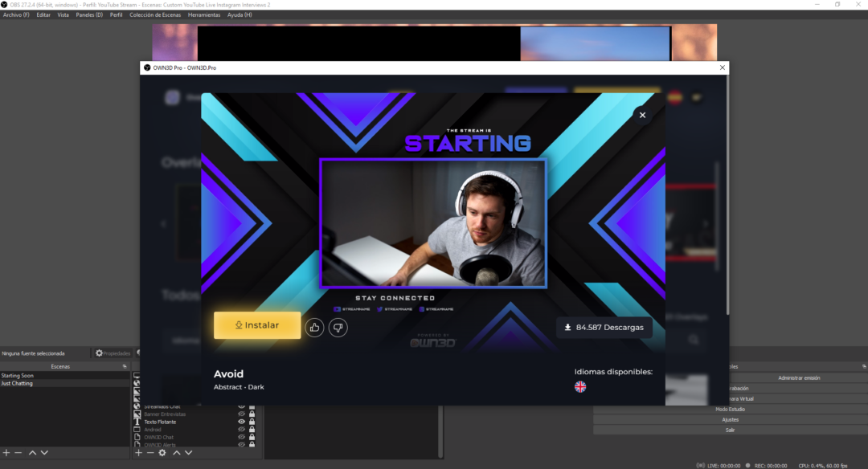
Task: Add a new scene with plus icon
Action: pos(6,453)
